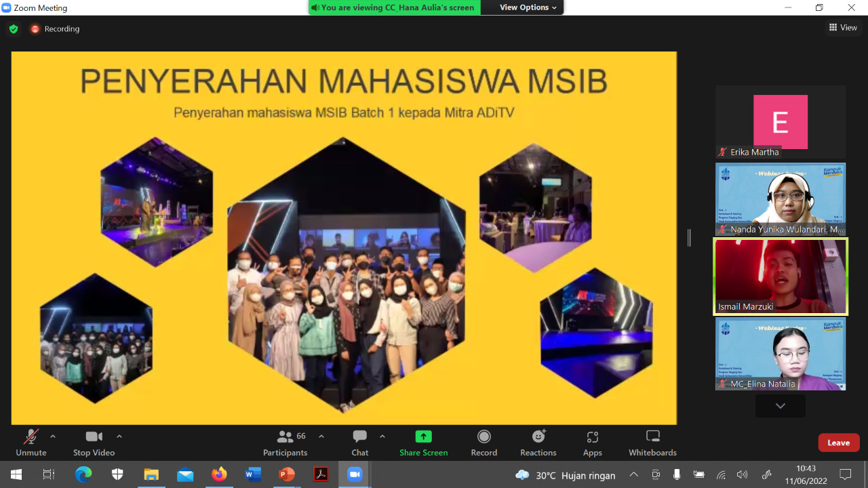
Task: Open Whiteboards
Action: [652, 443]
